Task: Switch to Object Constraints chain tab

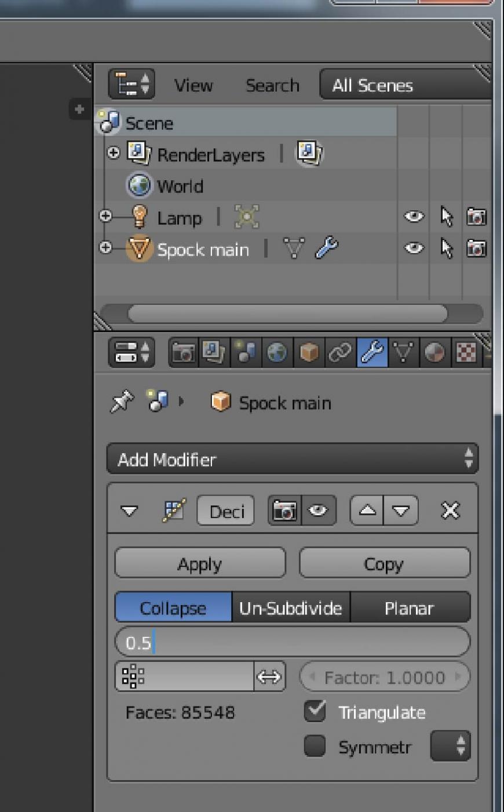Action: click(x=340, y=352)
